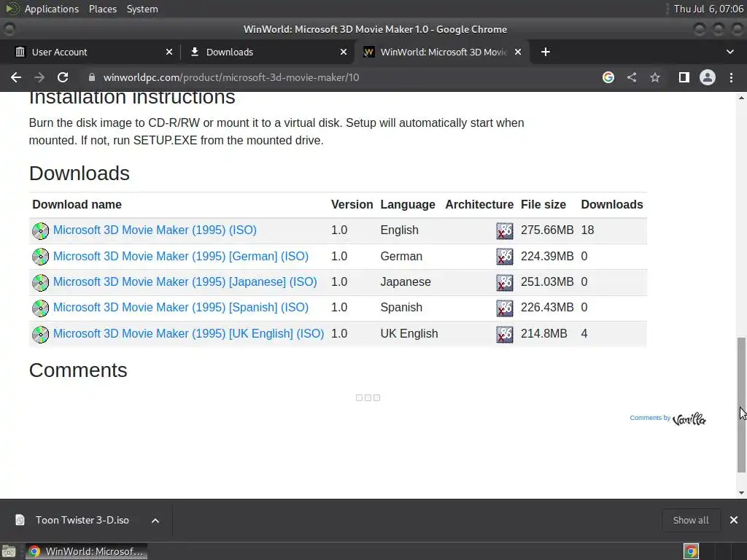747x560 pixels.
Task: Toggle the Chrome side panel icon
Action: point(684,77)
